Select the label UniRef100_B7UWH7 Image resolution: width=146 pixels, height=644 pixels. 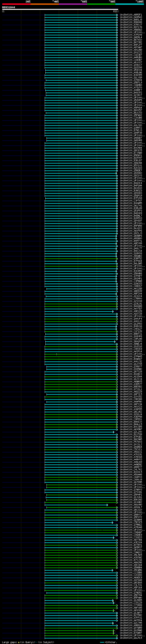131,633
